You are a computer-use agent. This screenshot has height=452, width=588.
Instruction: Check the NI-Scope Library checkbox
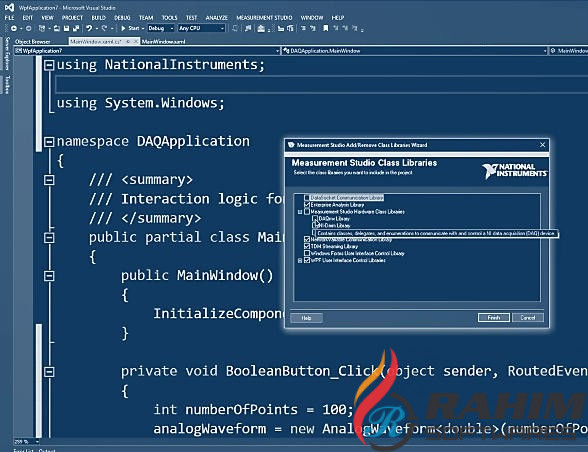tap(315, 226)
